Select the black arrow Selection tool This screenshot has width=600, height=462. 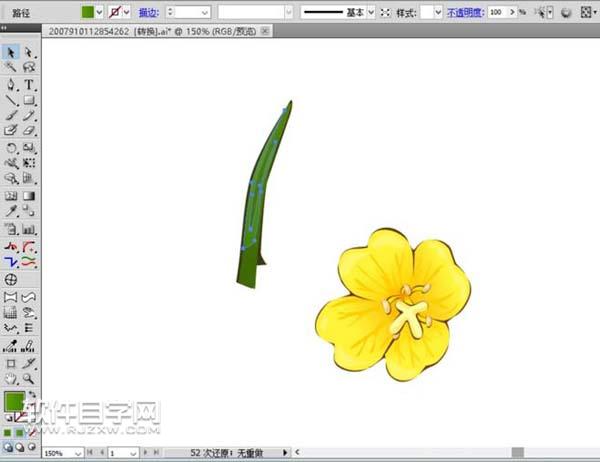tap(11, 52)
